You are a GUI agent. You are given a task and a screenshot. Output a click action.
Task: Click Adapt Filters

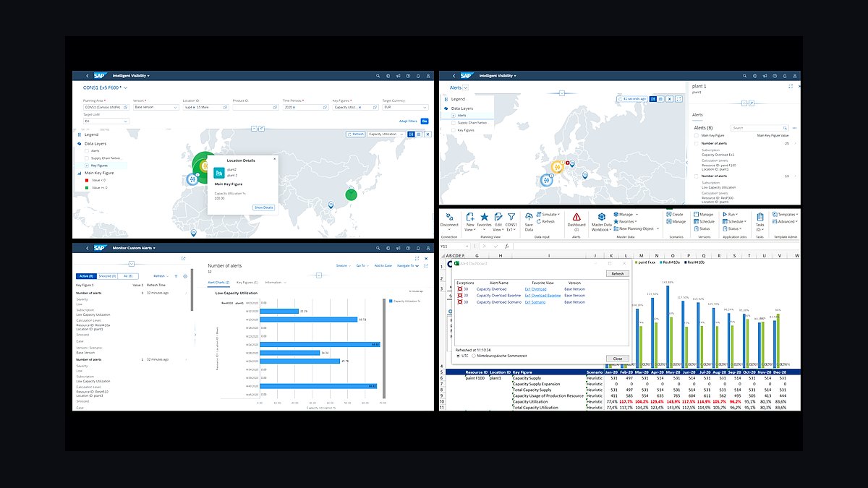tap(408, 121)
